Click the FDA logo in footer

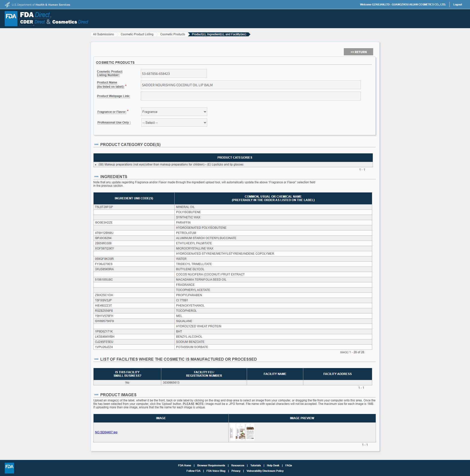tap(9, 468)
